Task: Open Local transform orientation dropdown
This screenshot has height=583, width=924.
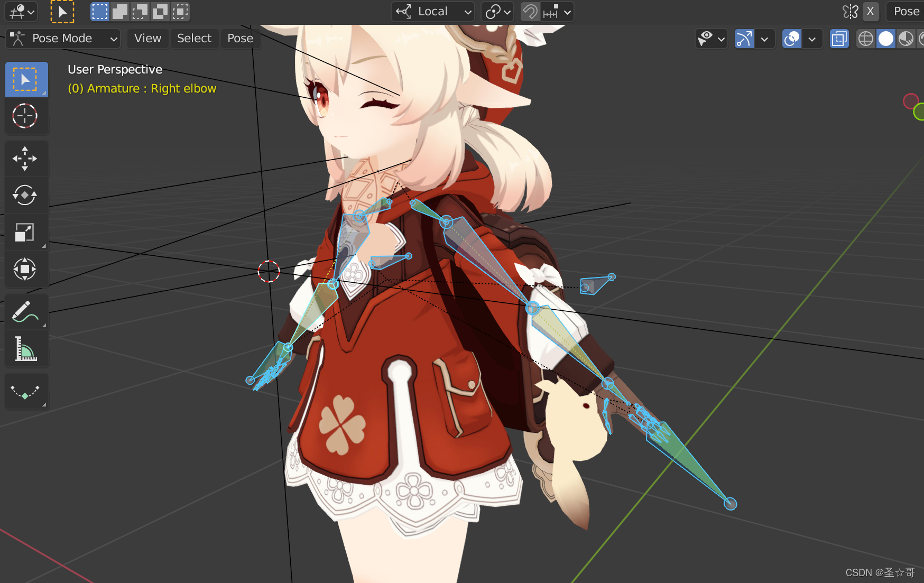Action: pyautogui.click(x=433, y=12)
